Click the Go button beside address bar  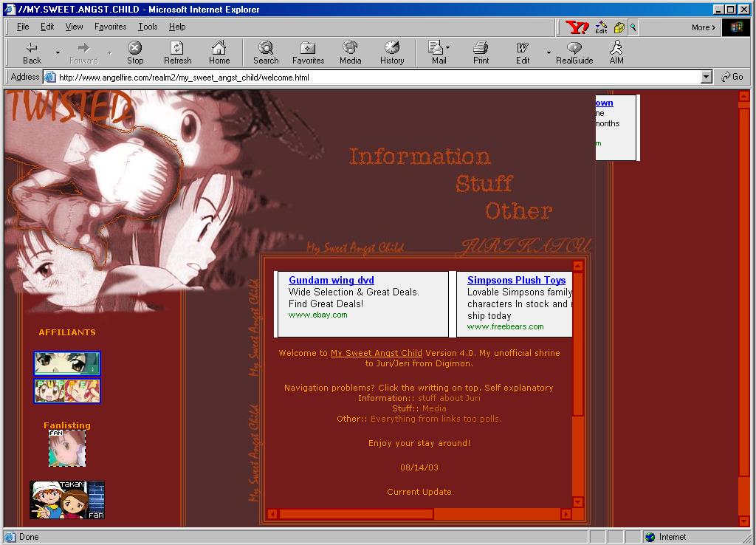[732, 77]
